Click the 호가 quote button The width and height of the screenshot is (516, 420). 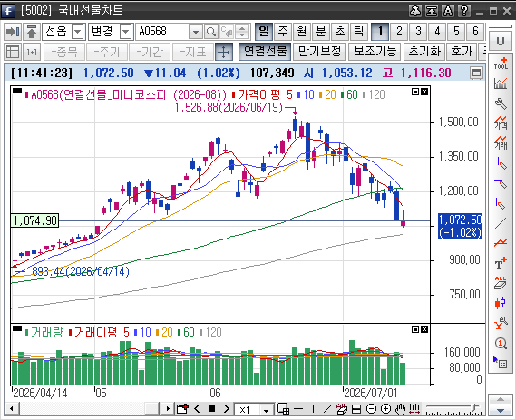click(462, 52)
